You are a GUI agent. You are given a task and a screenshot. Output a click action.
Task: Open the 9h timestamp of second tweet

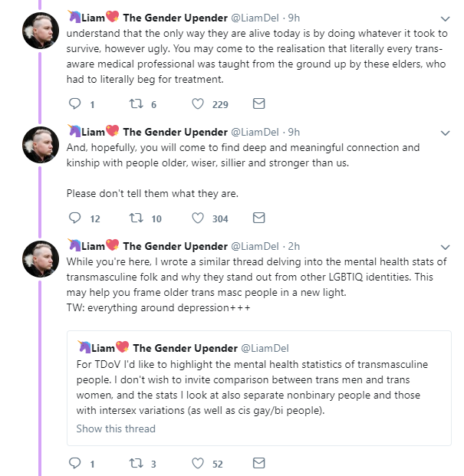294,132
